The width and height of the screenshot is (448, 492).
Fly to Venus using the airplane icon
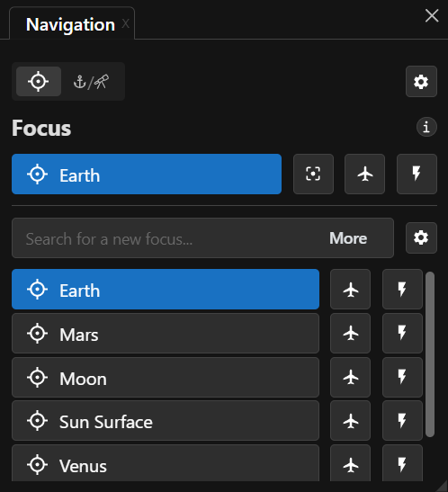pos(351,463)
